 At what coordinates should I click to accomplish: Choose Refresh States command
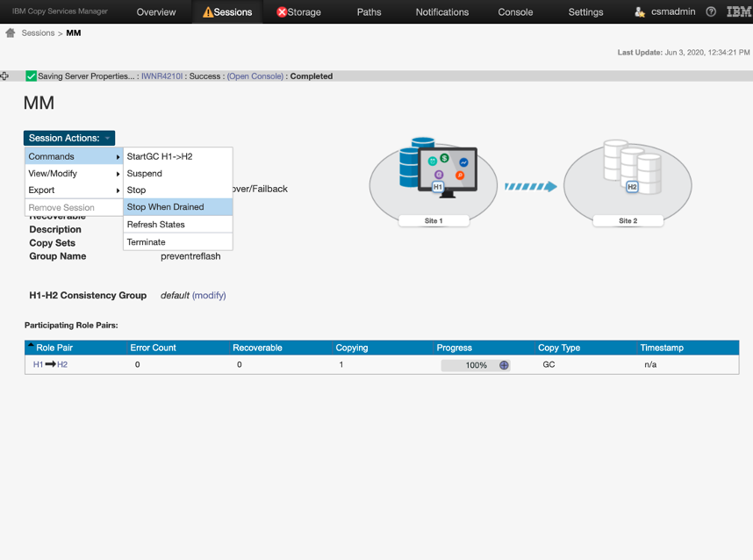(178, 225)
